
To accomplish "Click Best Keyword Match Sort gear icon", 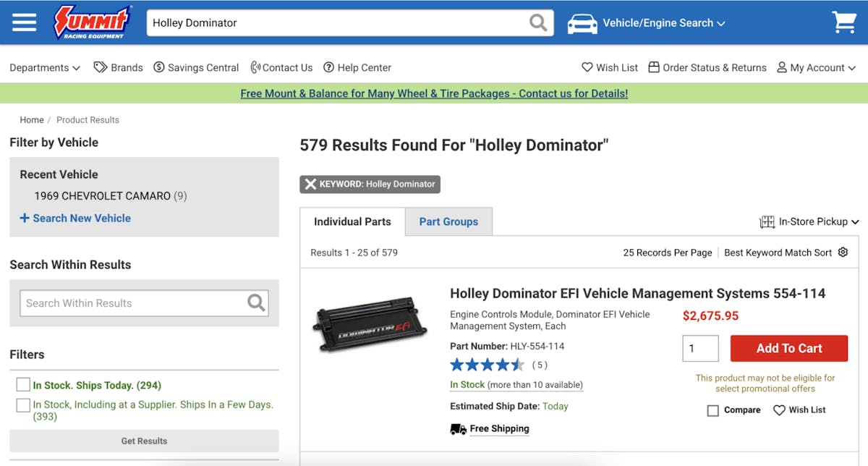I will (x=843, y=253).
